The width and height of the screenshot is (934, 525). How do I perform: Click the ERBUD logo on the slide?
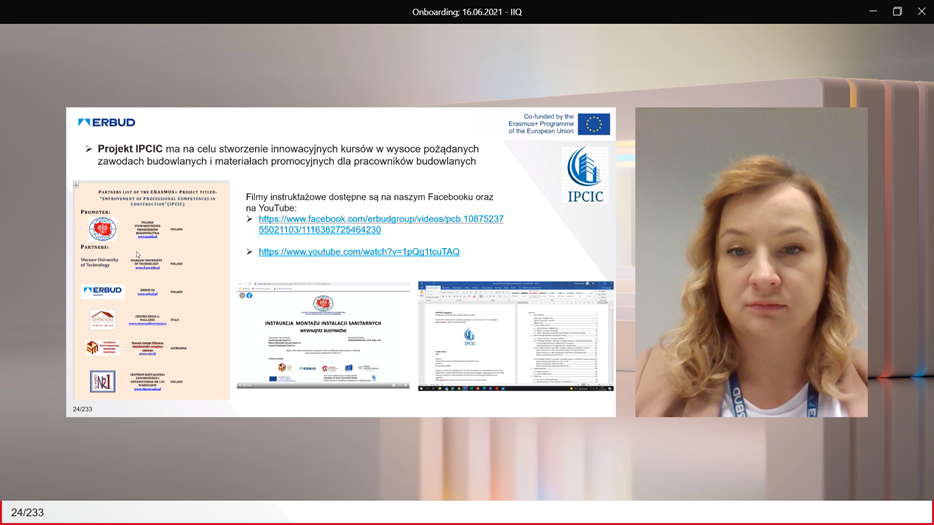[107, 122]
